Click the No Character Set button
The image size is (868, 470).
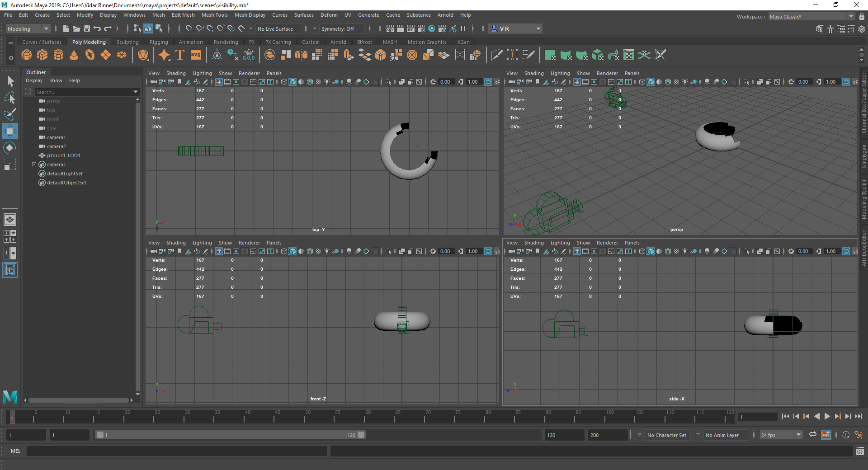[x=667, y=435]
